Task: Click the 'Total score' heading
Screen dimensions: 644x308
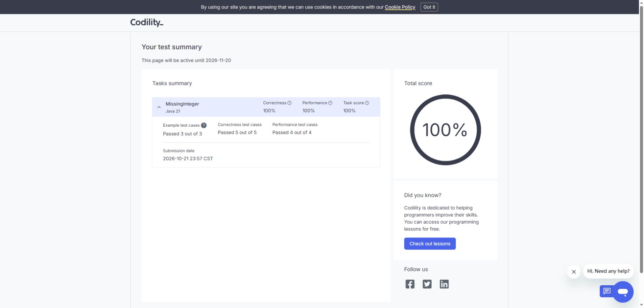Action: tap(418, 83)
